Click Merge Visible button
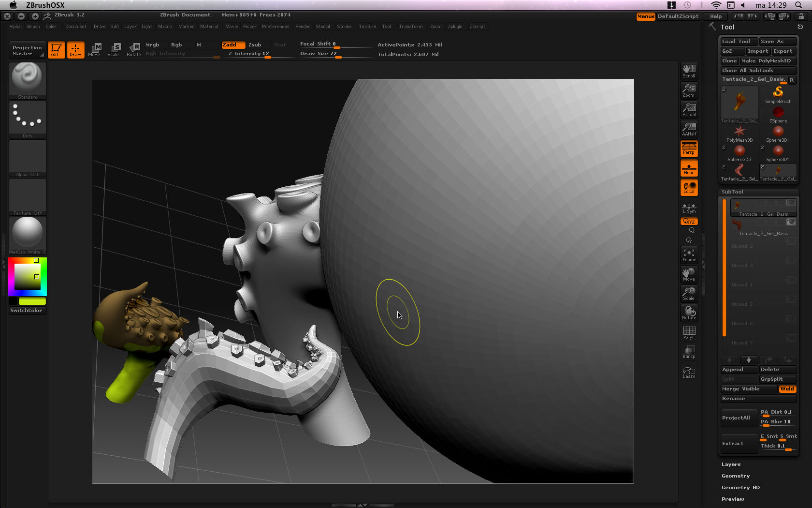Viewport: 812px width, 508px height. pos(749,389)
